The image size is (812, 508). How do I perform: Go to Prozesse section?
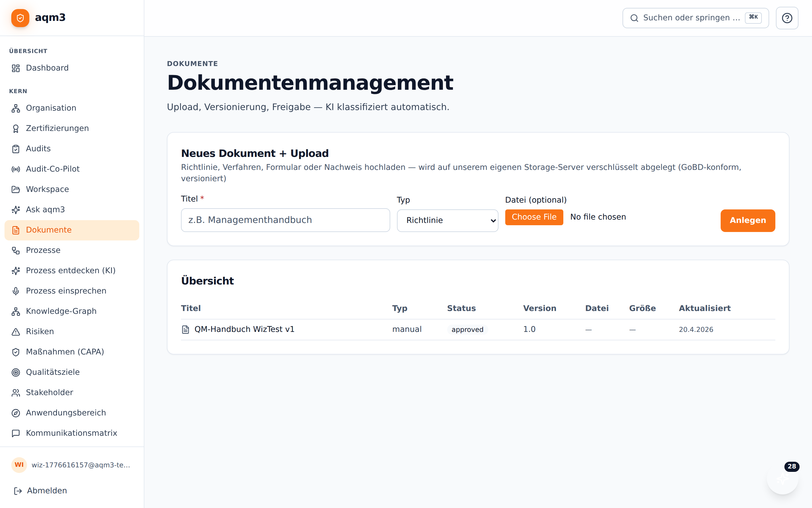[x=72, y=250]
